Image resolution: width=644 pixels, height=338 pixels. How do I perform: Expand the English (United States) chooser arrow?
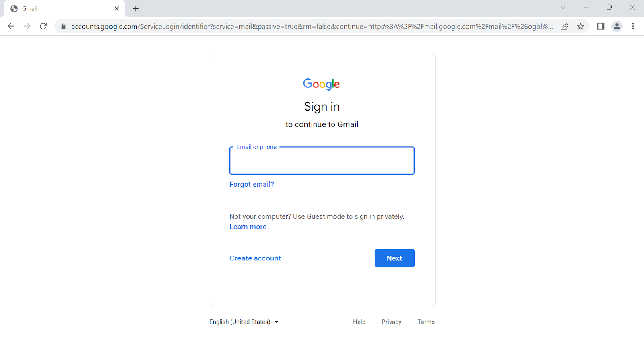coord(276,322)
